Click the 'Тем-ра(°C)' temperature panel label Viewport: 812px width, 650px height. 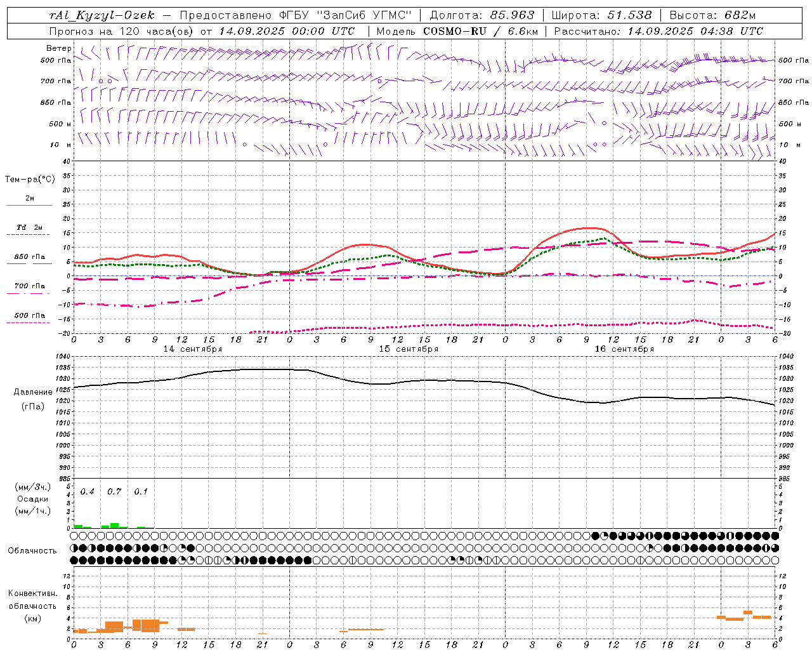30,180
